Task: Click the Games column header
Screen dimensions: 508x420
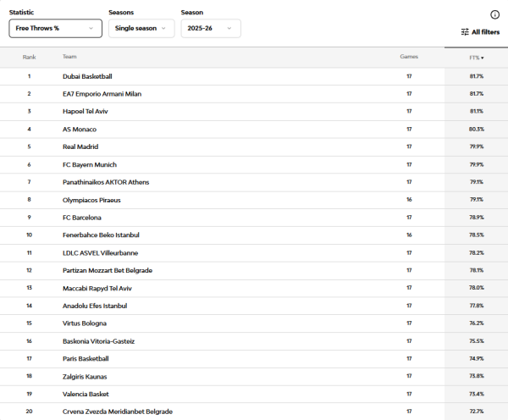Action: coord(409,58)
